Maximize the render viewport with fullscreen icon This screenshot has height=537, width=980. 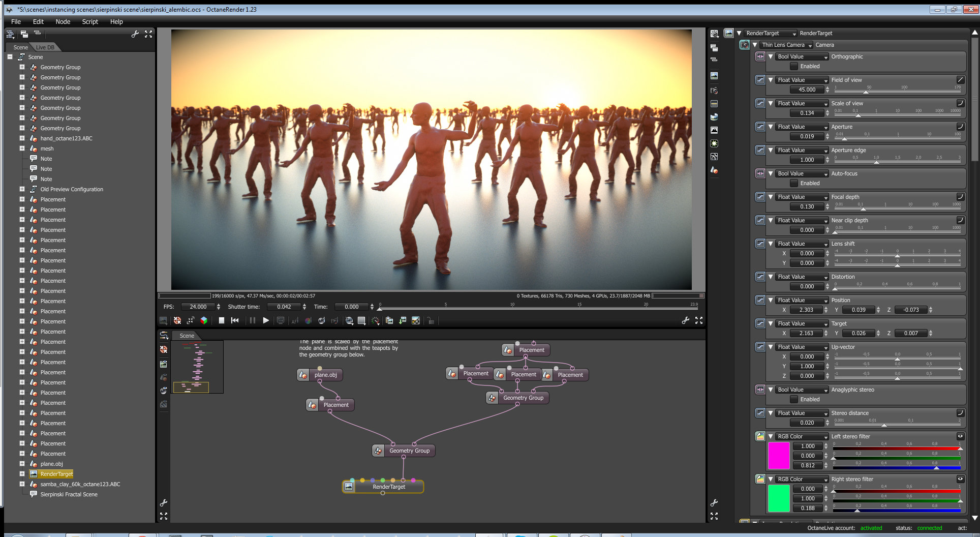coord(699,320)
